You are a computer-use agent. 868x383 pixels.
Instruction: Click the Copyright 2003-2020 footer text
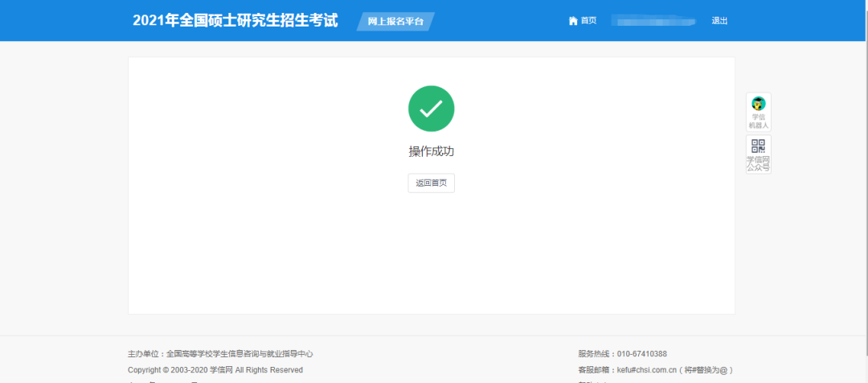pyautogui.click(x=168, y=370)
